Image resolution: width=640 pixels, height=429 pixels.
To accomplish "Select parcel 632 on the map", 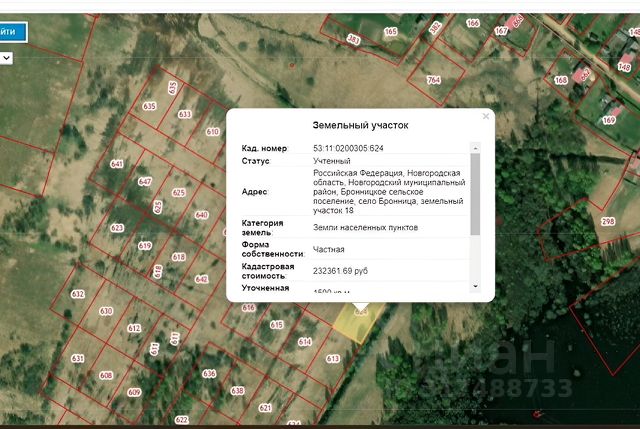I will coord(78,294).
